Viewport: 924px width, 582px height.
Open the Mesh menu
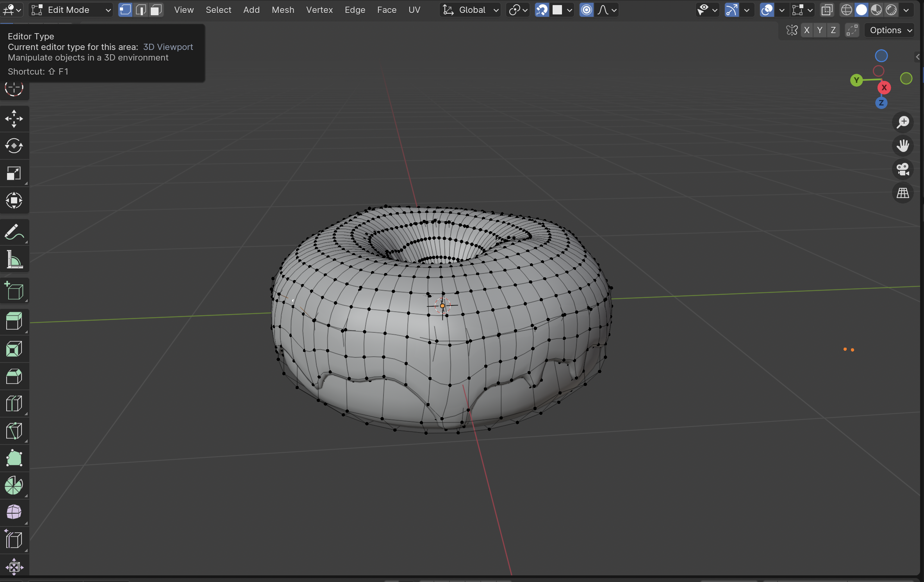[x=283, y=10]
